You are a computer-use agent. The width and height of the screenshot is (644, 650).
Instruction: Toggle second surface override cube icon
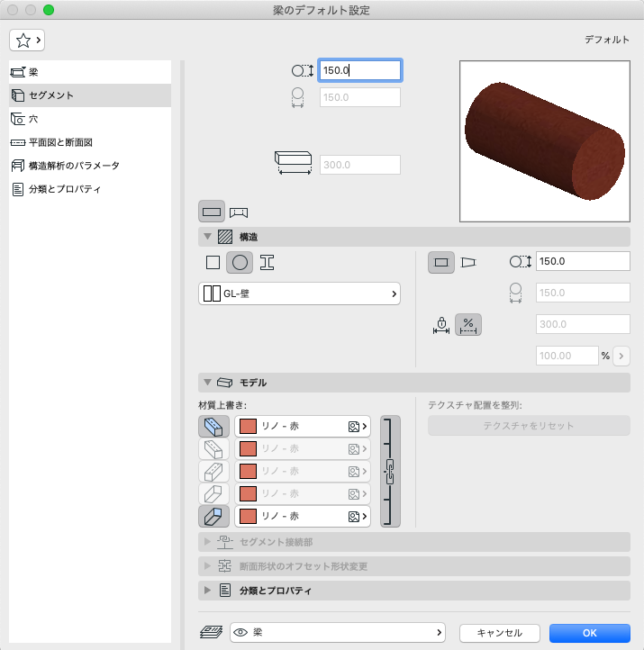[213, 448]
